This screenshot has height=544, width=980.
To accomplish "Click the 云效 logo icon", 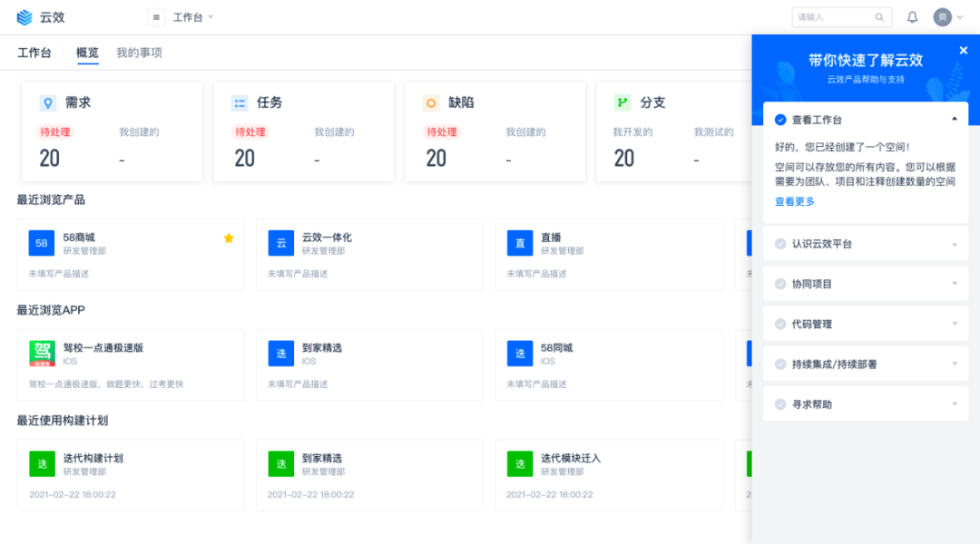I will [x=24, y=17].
